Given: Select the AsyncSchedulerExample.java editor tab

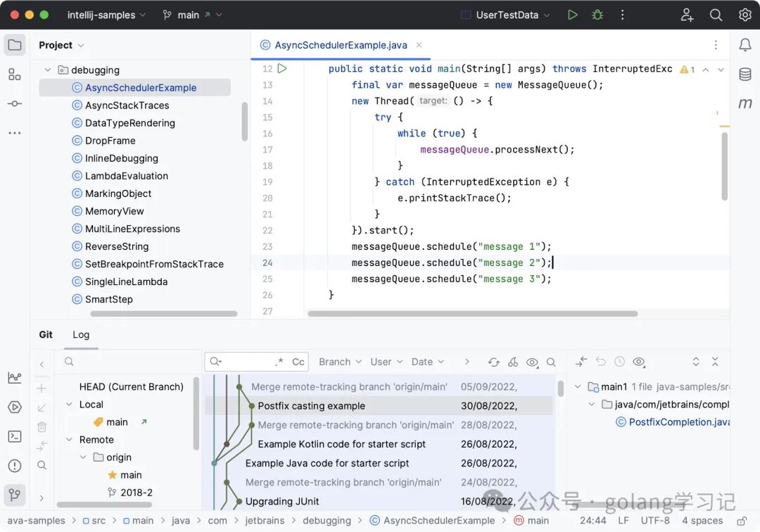Looking at the screenshot, I should point(340,45).
